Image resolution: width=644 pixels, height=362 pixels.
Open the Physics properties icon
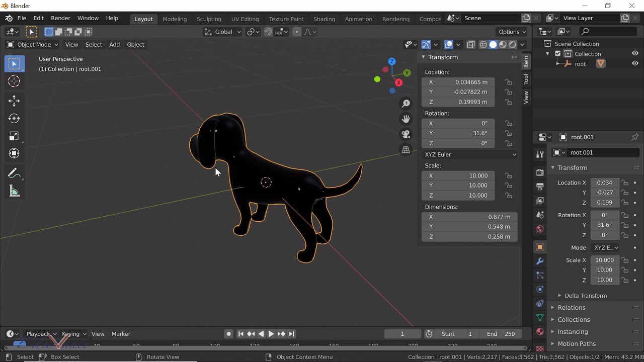pos(540,289)
